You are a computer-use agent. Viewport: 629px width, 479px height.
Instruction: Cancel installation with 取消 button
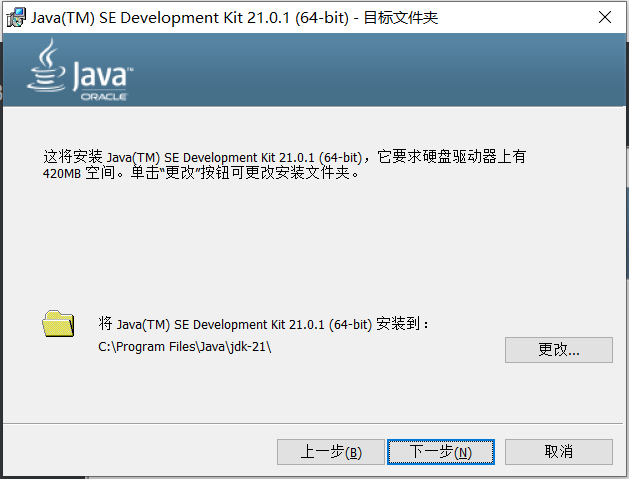558,452
